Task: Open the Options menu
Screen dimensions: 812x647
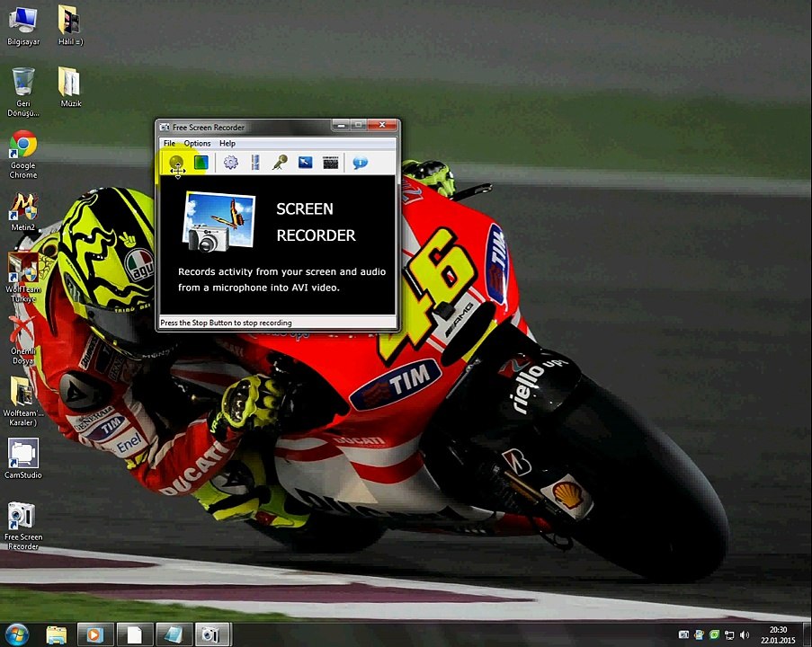Action: point(197,144)
